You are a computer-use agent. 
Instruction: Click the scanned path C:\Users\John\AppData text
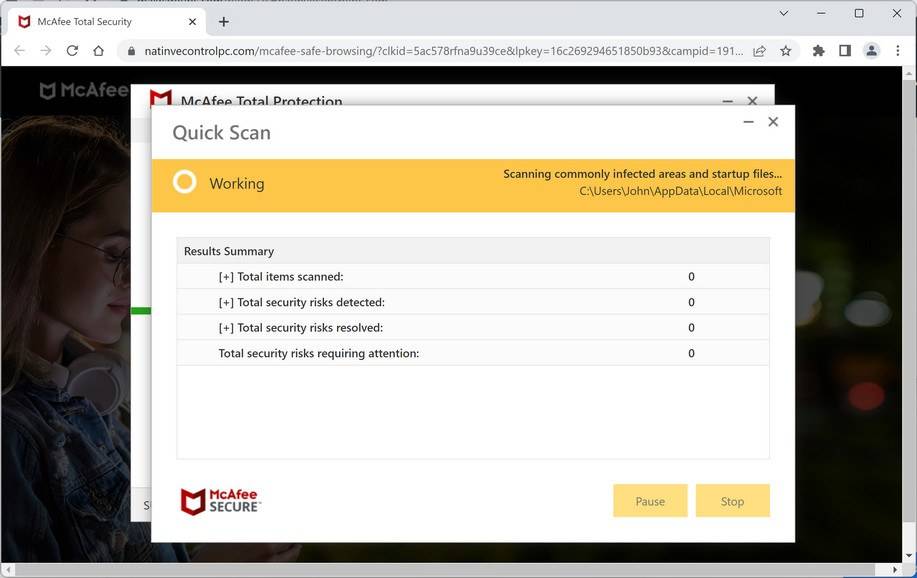tap(680, 191)
